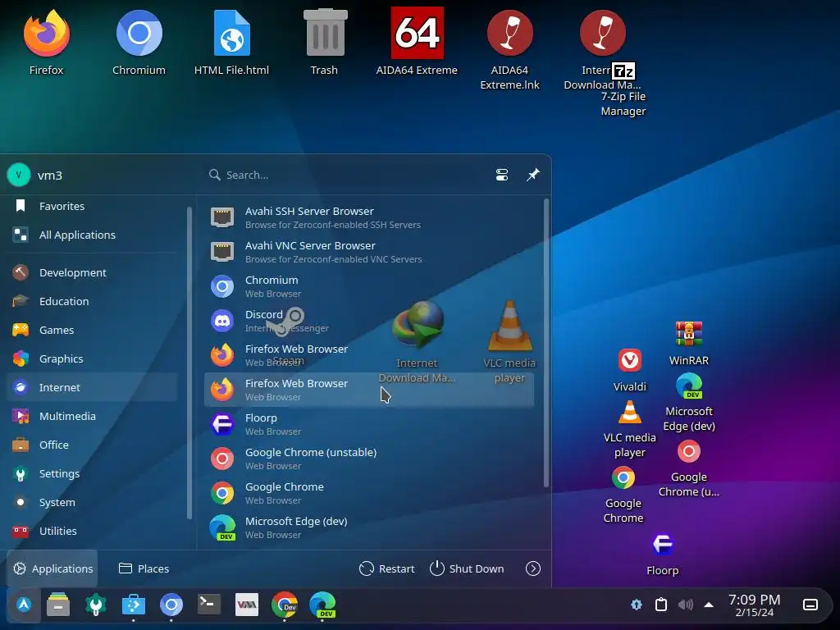The height and width of the screenshot is (630, 840).
Task: Open the Games category
Action: [92, 330]
